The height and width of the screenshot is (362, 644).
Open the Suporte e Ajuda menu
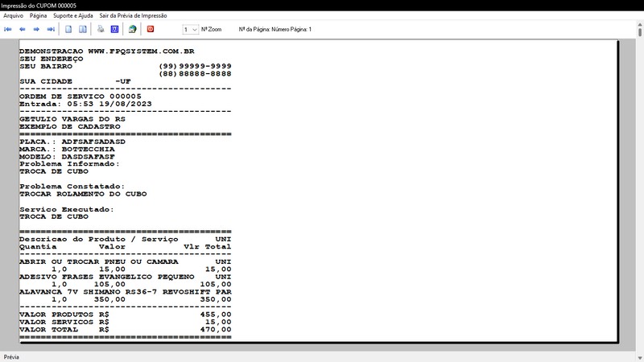tap(73, 15)
